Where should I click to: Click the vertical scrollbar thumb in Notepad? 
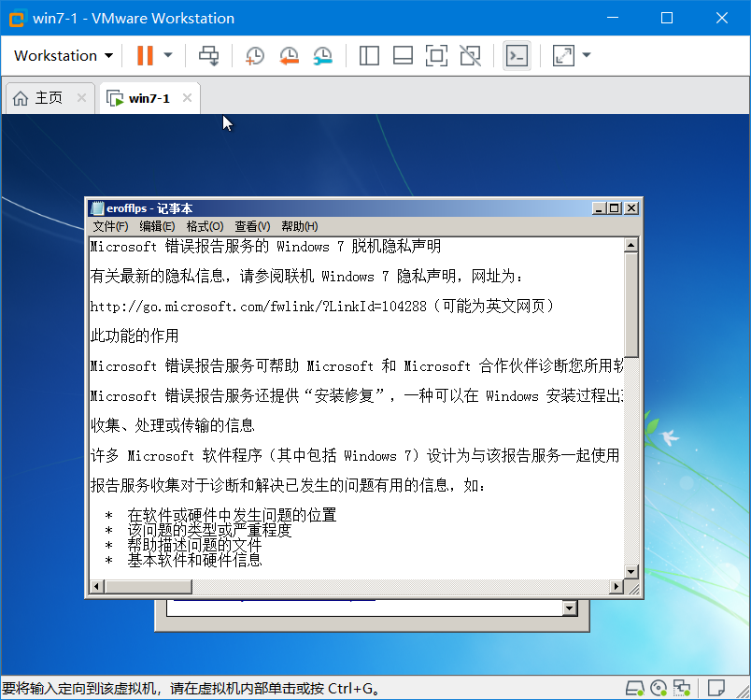click(x=631, y=306)
